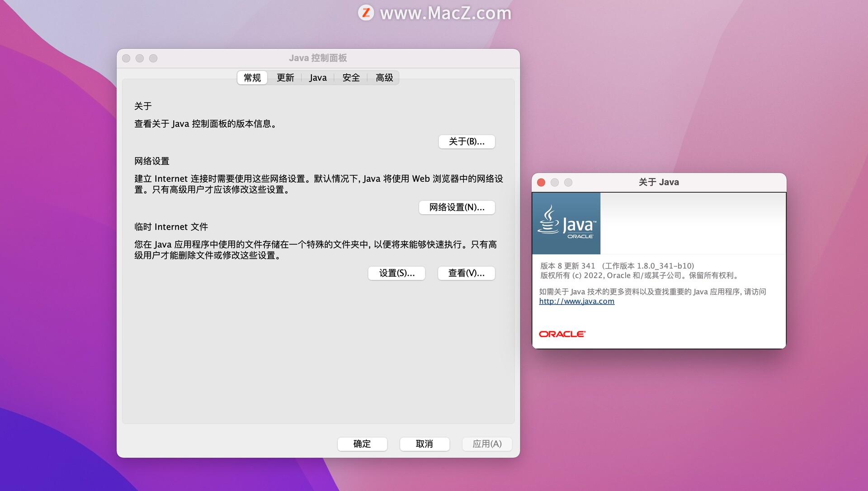Click the 查看关于 Java 控制面板的版本信息 text

pyautogui.click(x=205, y=124)
